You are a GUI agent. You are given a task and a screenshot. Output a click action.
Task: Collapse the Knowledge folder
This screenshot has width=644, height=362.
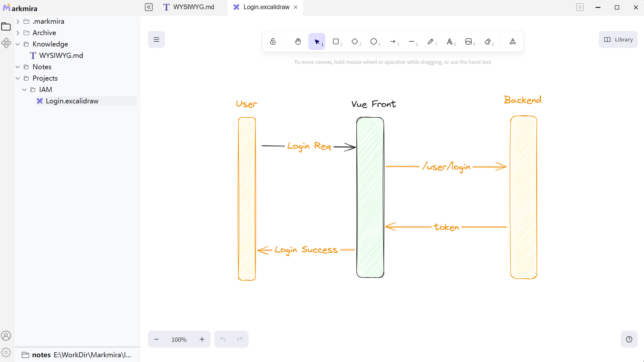coord(18,44)
